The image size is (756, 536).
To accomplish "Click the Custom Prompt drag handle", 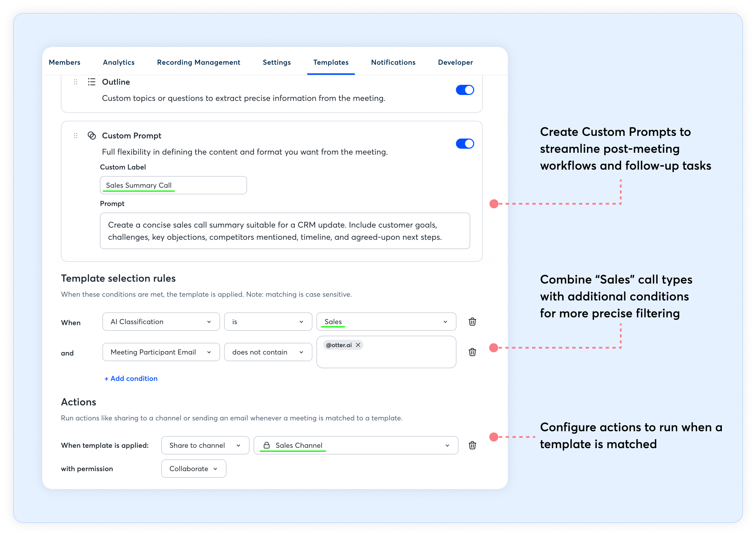I will 76,136.
